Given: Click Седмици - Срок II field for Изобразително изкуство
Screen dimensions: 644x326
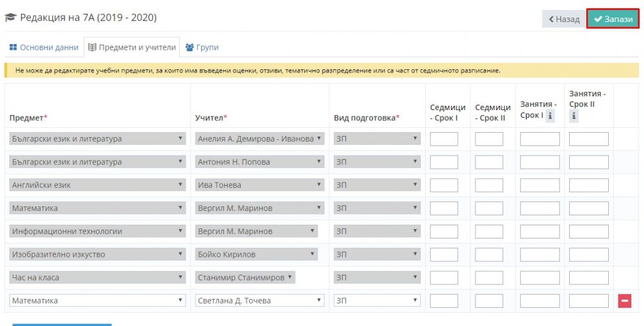Looking at the screenshot, I should [489, 254].
